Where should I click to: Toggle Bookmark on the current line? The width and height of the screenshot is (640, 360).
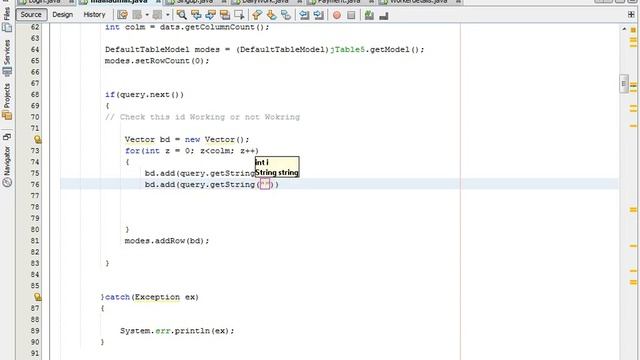286,15
